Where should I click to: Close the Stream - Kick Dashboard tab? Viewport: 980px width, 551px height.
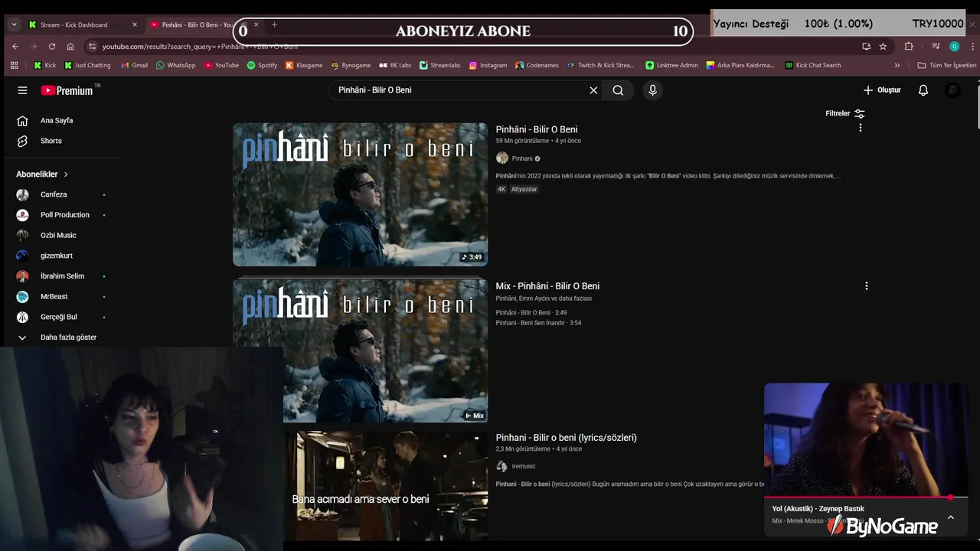pyautogui.click(x=135, y=24)
